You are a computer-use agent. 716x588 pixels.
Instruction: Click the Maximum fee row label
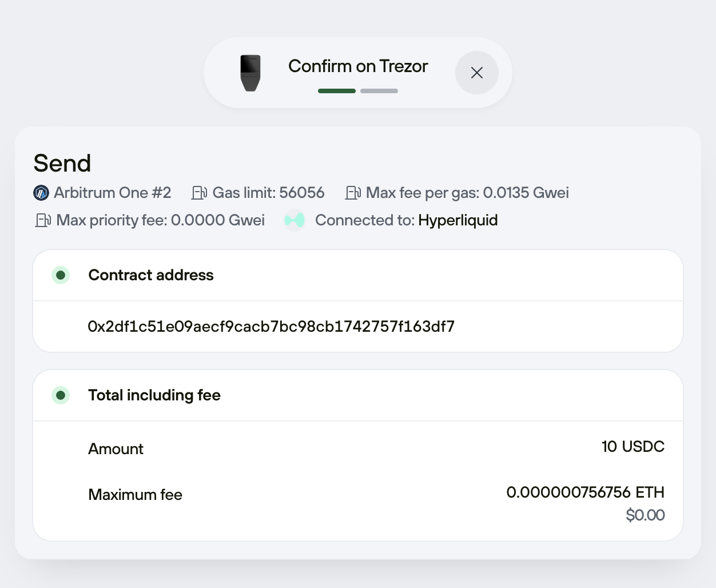point(135,495)
